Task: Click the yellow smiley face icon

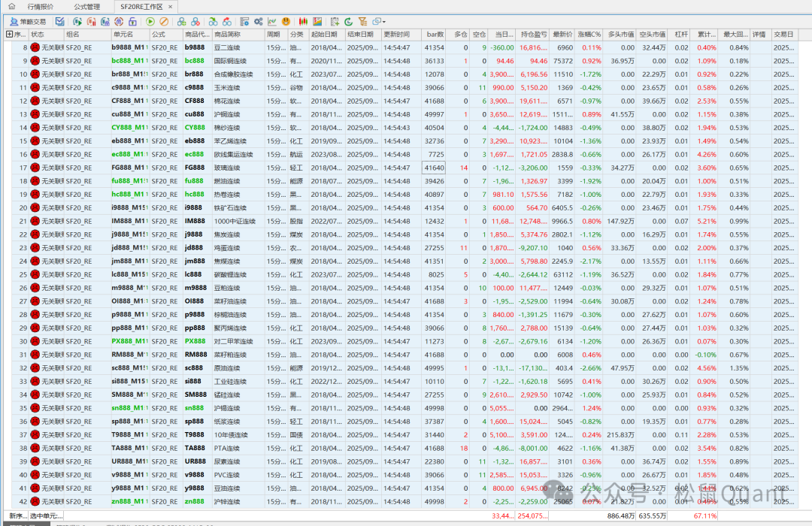Action: pos(286,22)
